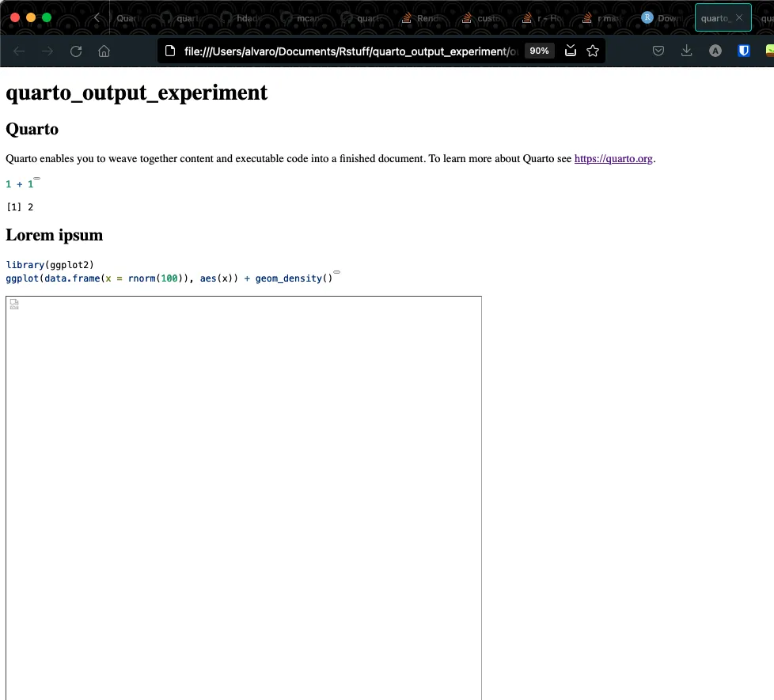Image resolution: width=774 pixels, height=700 pixels.
Task: Open the Bitwarden shield extension
Action: click(x=744, y=51)
